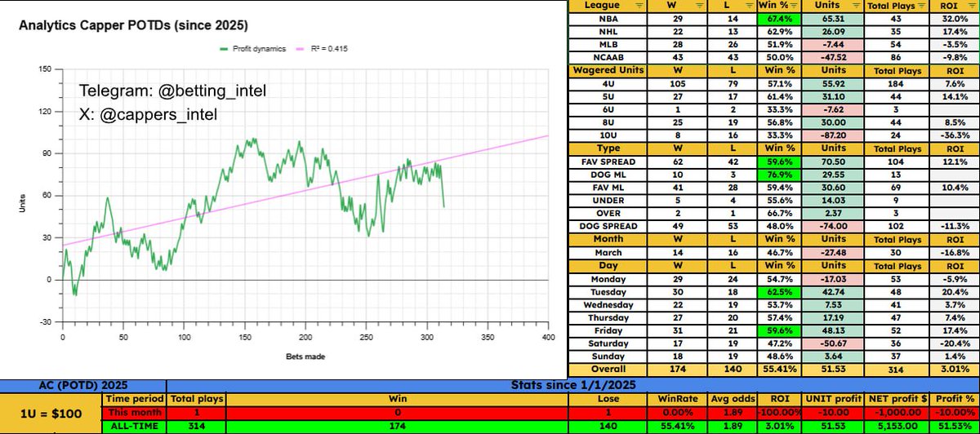Select the chart title Analytics Capper POTDs
Viewport: 980px width, 434px height.
click(133, 25)
